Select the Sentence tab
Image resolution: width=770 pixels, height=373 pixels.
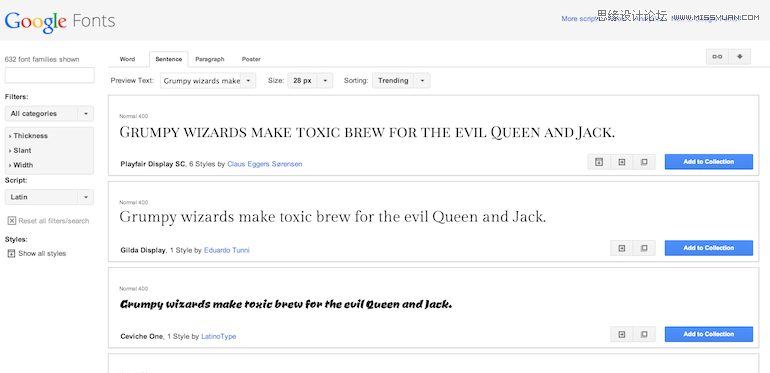point(168,59)
